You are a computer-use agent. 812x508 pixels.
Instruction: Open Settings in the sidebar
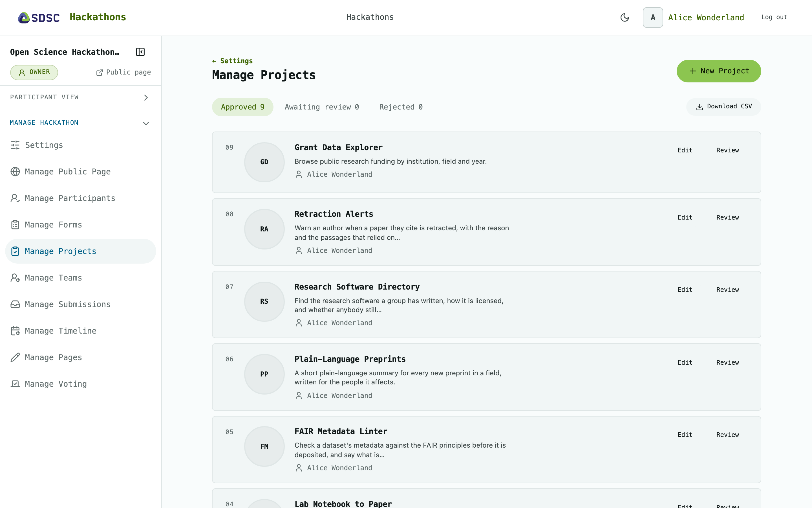click(x=81, y=145)
